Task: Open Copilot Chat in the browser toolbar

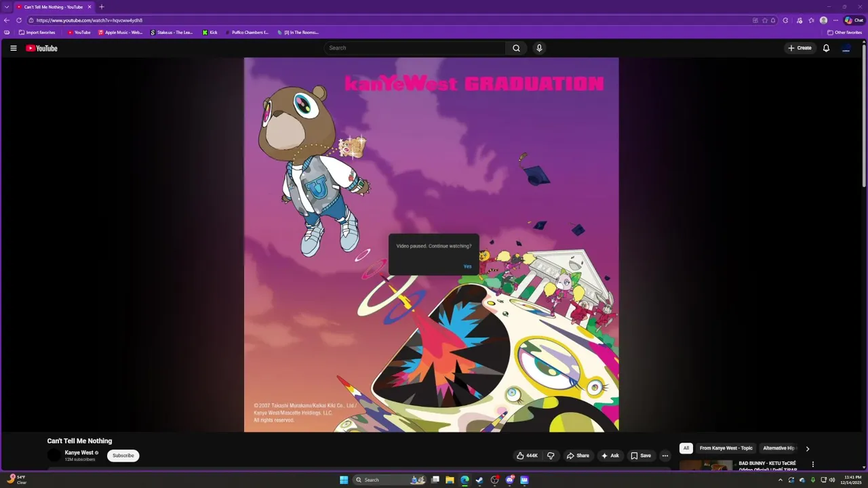Action: (854, 20)
